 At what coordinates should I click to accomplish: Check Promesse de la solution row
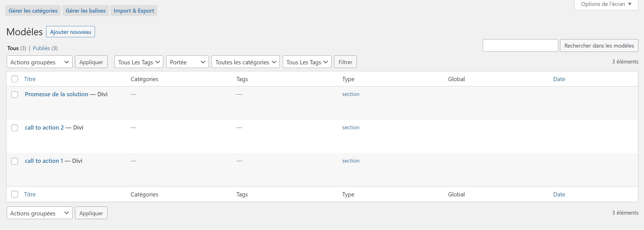click(15, 95)
